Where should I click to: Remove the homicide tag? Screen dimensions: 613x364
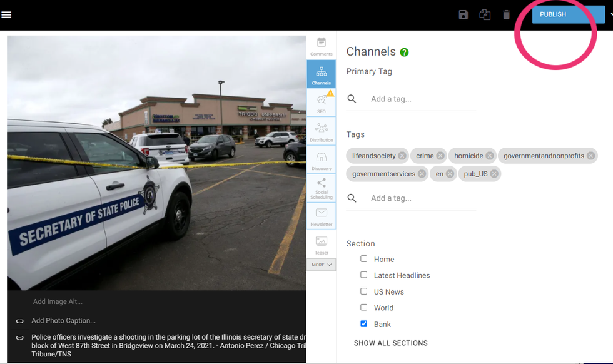click(490, 156)
